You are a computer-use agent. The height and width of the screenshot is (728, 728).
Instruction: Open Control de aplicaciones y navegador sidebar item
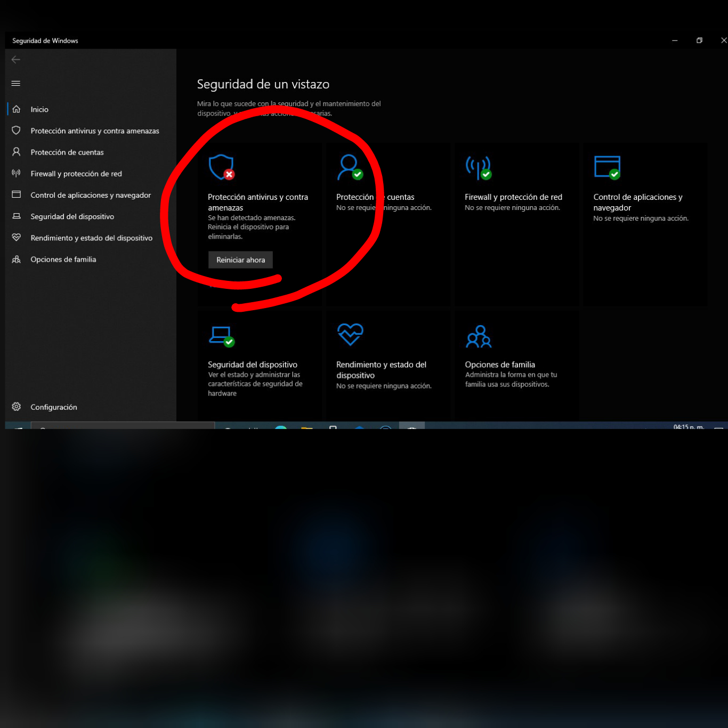coord(91,195)
